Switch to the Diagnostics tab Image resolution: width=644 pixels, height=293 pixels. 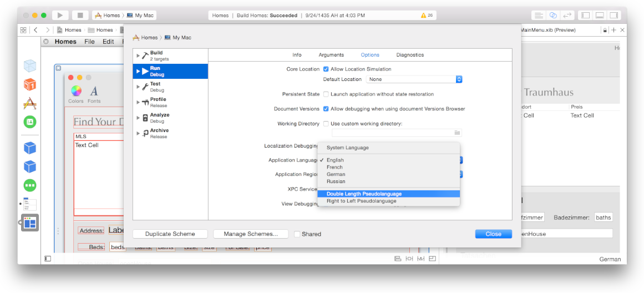click(410, 55)
